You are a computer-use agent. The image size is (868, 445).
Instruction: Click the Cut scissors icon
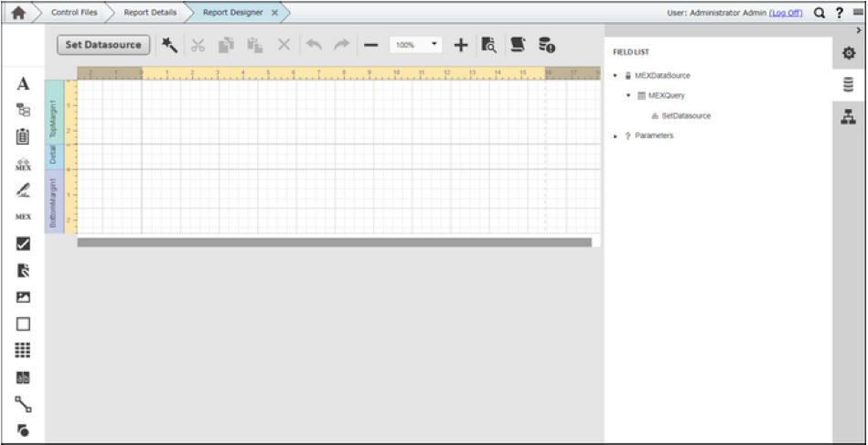click(x=198, y=46)
